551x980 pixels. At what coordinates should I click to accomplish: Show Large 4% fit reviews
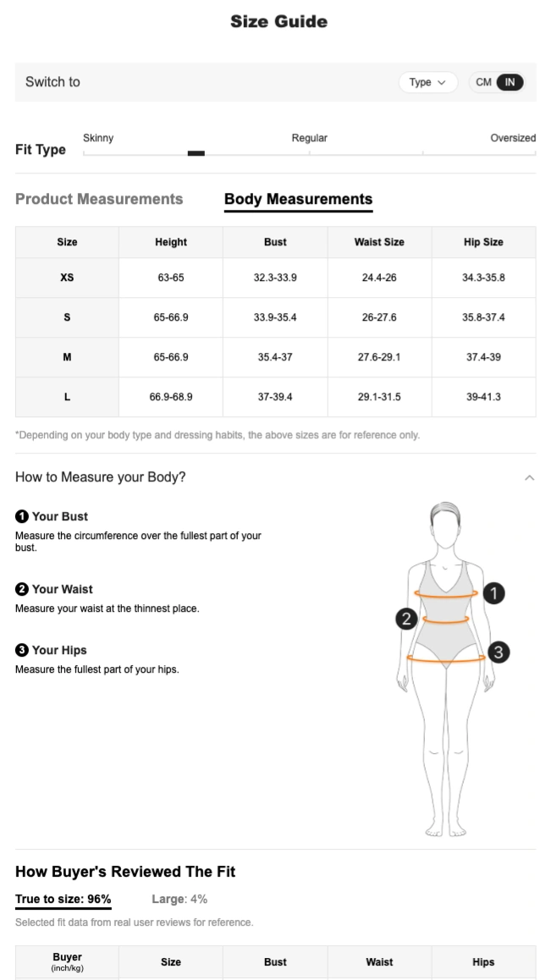click(x=179, y=899)
